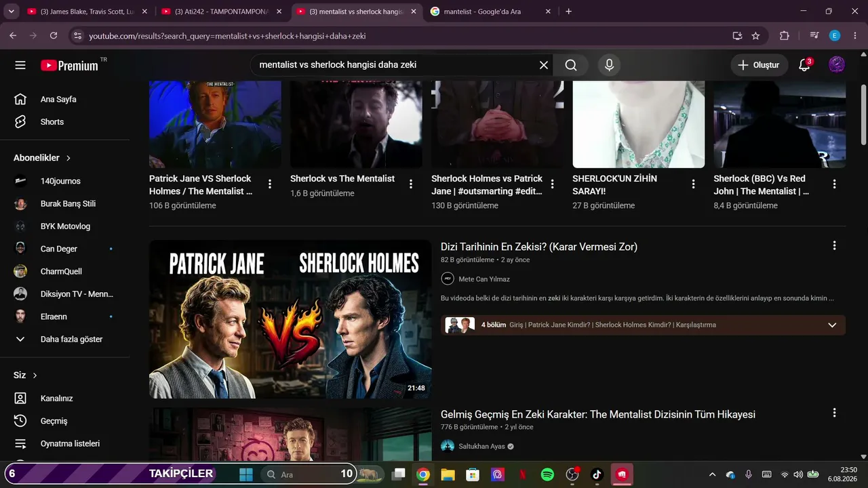Screen dimensions: 868x488
Task: Open options menu for Dizi Tarihinin En Zekisi video
Action: [834, 245]
